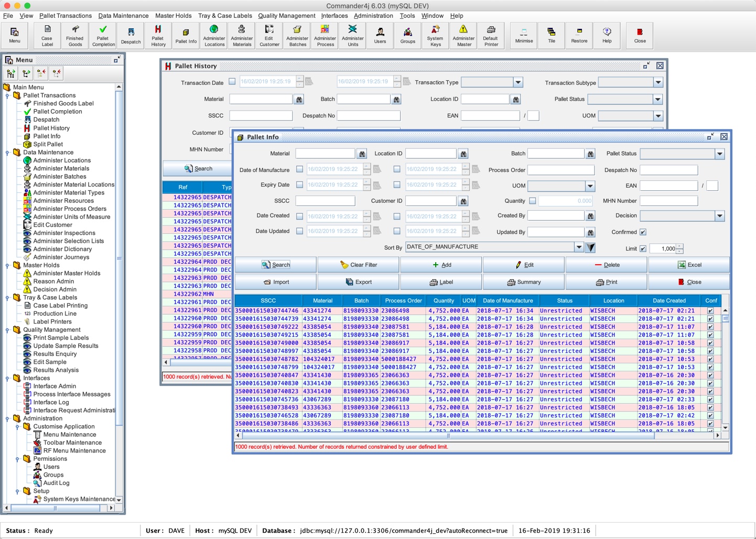
Task: Open the Interfaces menu in the menu bar
Action: 334,16
